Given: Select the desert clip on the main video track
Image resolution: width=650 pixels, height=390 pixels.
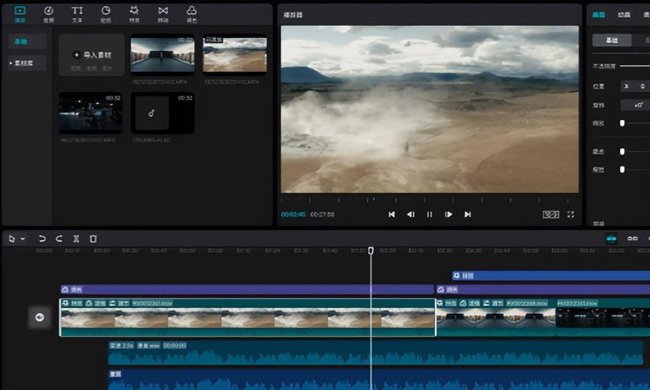Looking at the screenshot, I should click(247, 317).
